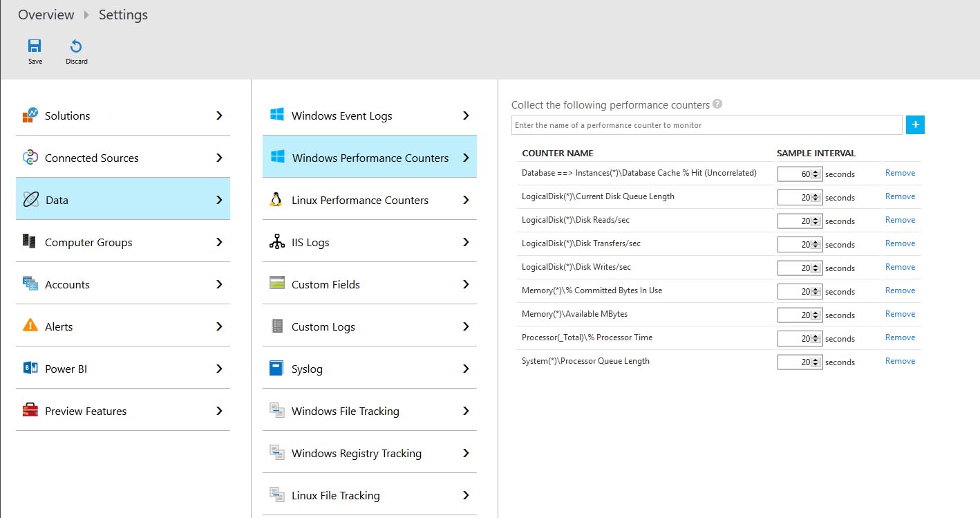Click the help icon beside performance counters heading

pyautogui.click(x=717, y=104)
